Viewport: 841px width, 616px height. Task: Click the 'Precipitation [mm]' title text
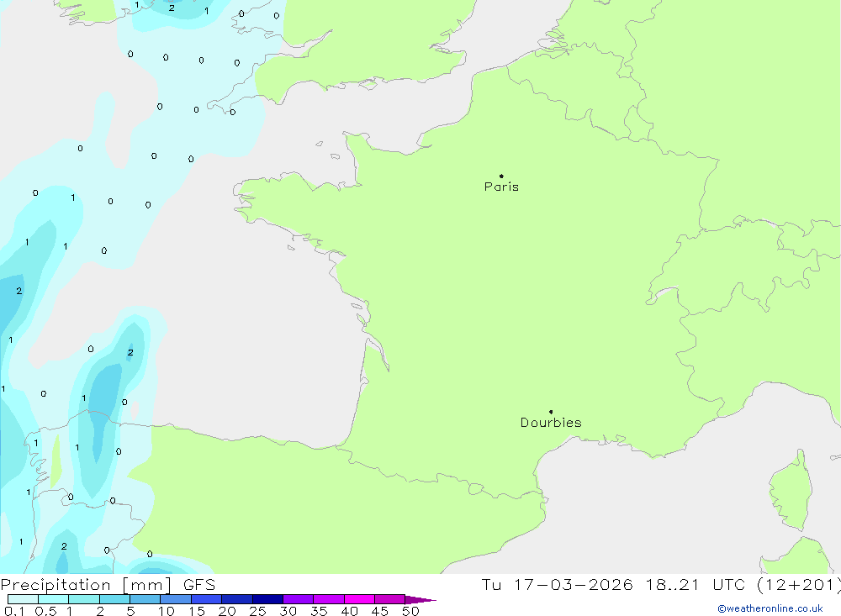pos(86,585)
